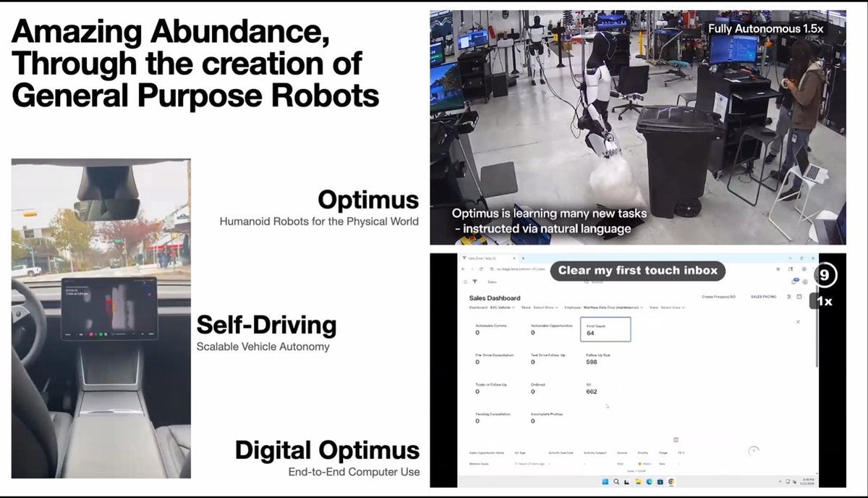Click the Sales item in app header
Image resolution: width=868 pixels, height=498 pixels.
492,282
